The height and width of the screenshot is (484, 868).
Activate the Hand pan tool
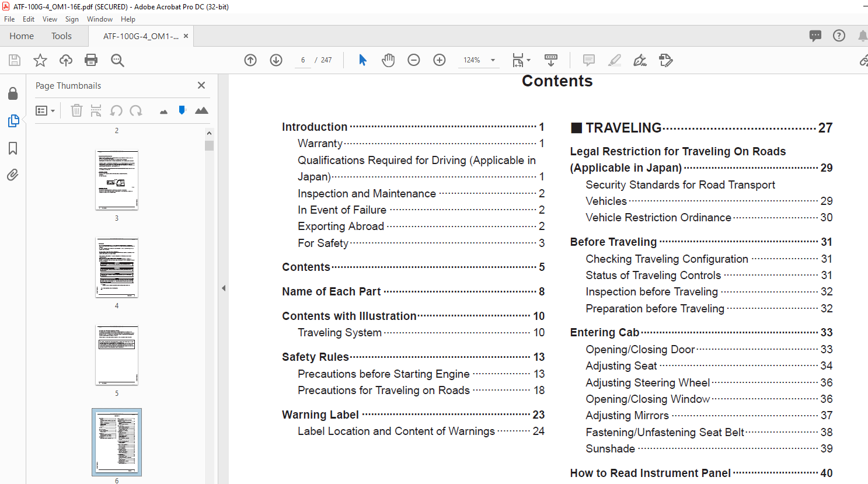pyautogui.click(x=388, y=60)
